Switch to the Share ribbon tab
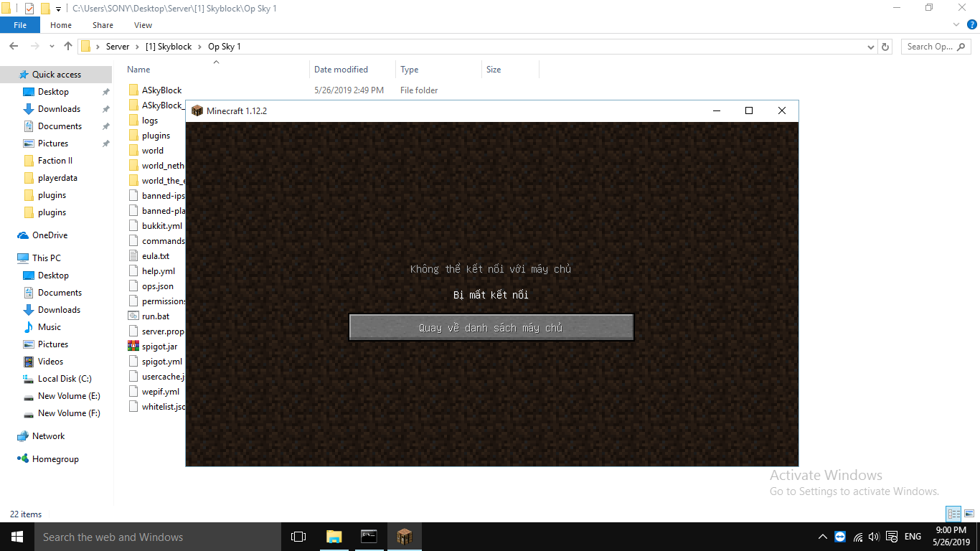The image size is (980, 551). point(103,25)
